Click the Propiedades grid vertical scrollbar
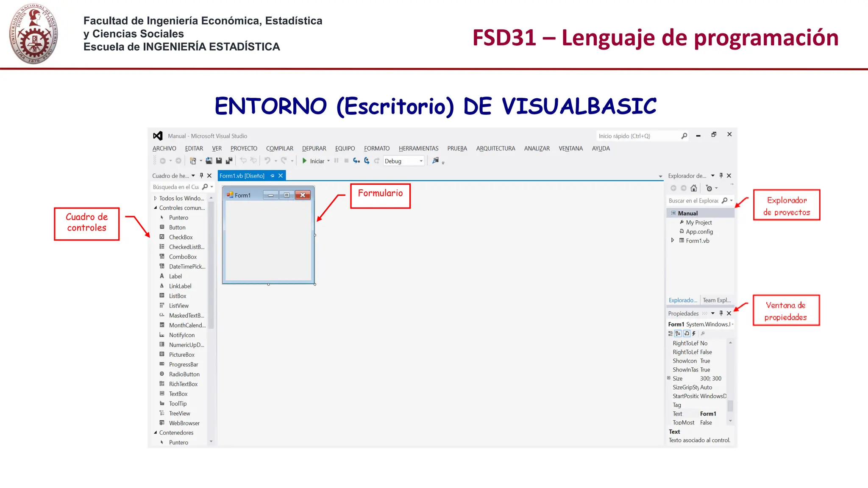Viewport: 868px width, 488px height. coord(730,406)
